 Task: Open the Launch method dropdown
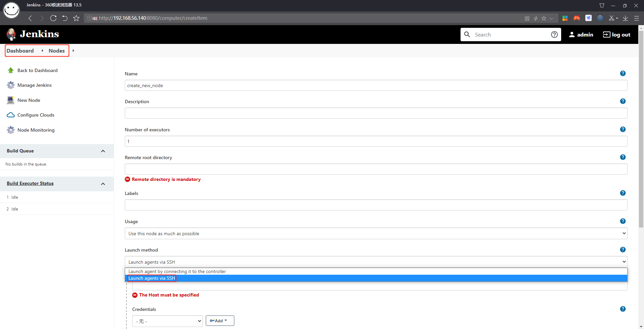tap(376, 262)
